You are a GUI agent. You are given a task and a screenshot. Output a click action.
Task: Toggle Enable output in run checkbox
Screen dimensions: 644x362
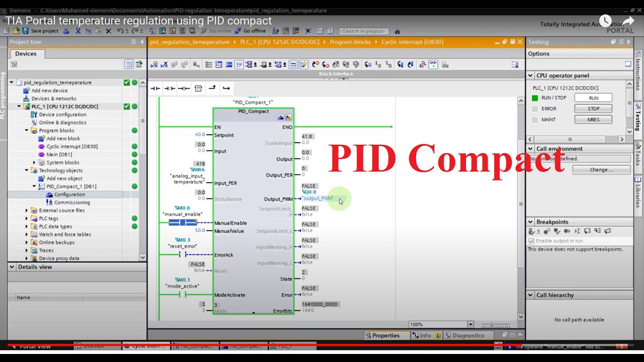pyautogui.click(x=531, y=241)
